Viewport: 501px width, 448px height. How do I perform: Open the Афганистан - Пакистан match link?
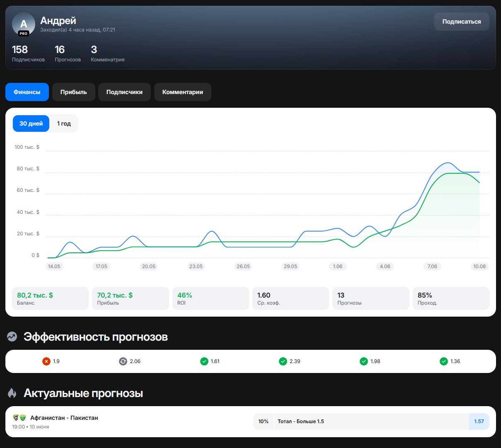click(x=64, y=418)
